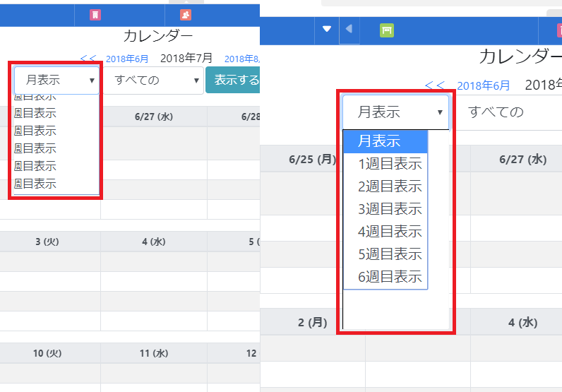
Task: Click the white down-triangle icon in right header
Action: pos(326,29)
